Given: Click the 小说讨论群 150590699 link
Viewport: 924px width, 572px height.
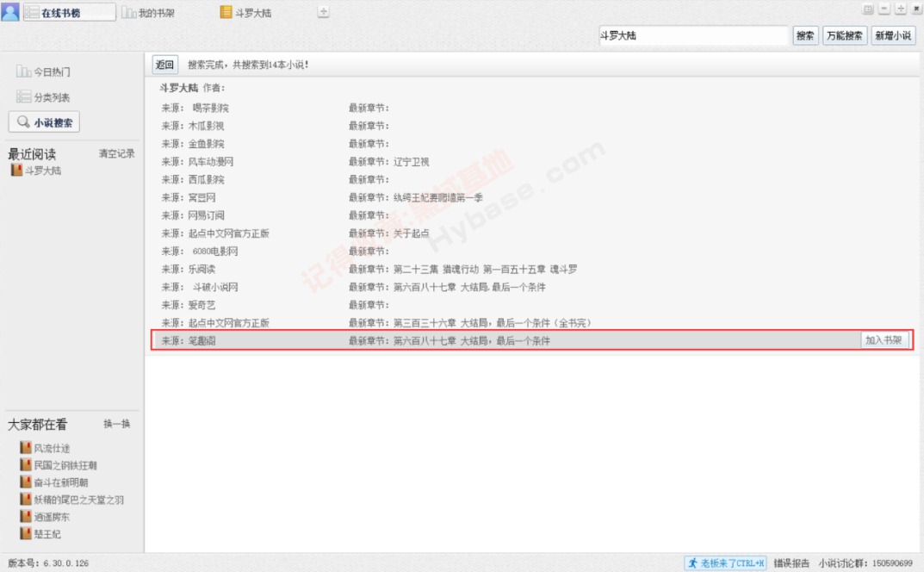Looking at the screenshot, I should pyautogui.click(x=865, y=563).
